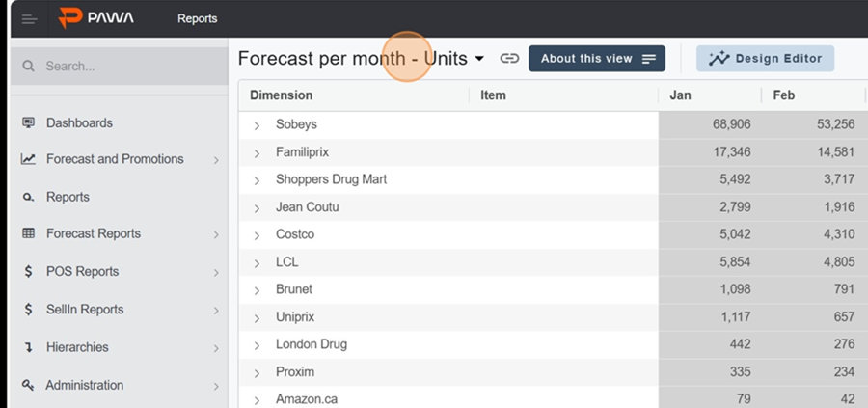This screenshot has height=408, width=868.
Task: Click the Administration key icon
Action: click(x=28, y=385)
